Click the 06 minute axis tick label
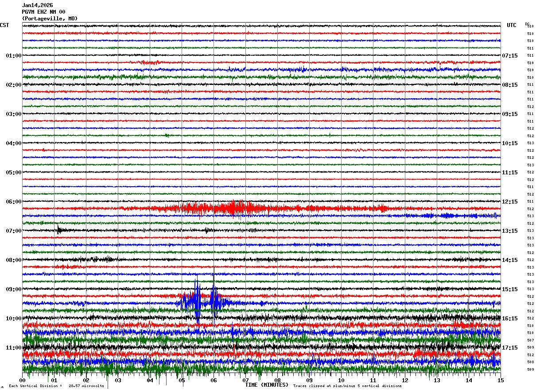The height and width of the screenshot is (392, 536). coord(214,380)
